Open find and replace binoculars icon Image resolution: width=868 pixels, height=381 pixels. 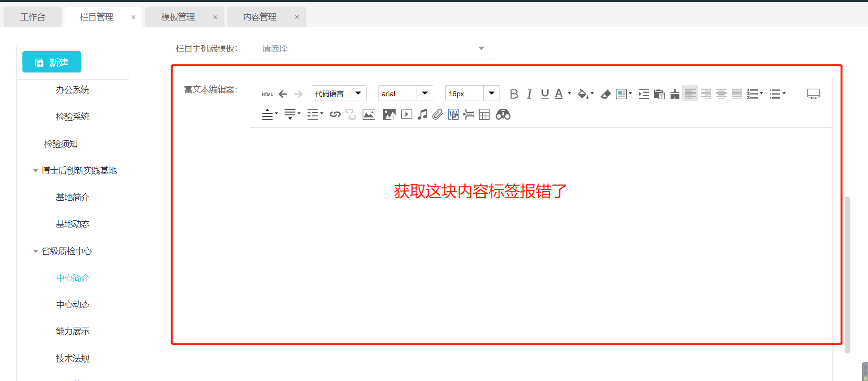[x=503, y=114]
